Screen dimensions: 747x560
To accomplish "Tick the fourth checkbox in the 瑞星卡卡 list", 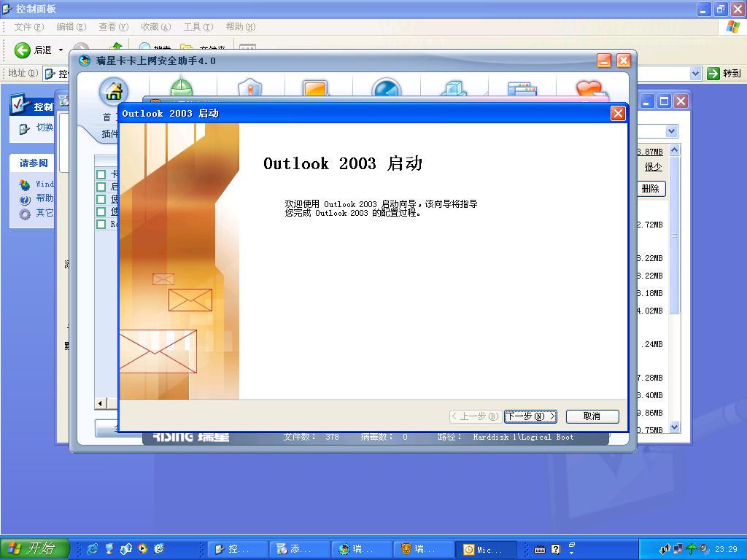I will 101,211.
